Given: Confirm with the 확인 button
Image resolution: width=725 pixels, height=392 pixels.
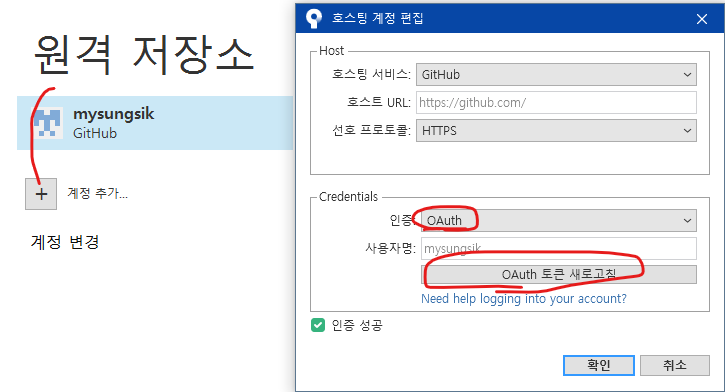Looking at the screenshot, I should 599,365.
